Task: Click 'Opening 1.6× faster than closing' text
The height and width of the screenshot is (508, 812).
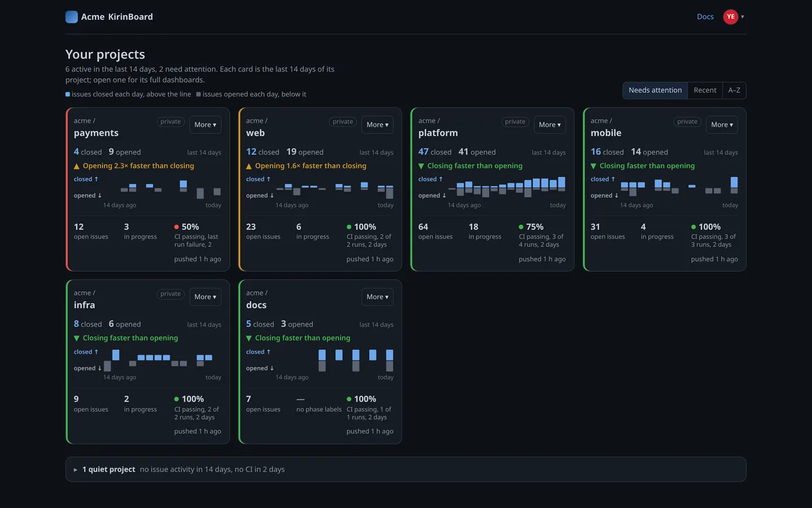Action: (x=311, y=166)
